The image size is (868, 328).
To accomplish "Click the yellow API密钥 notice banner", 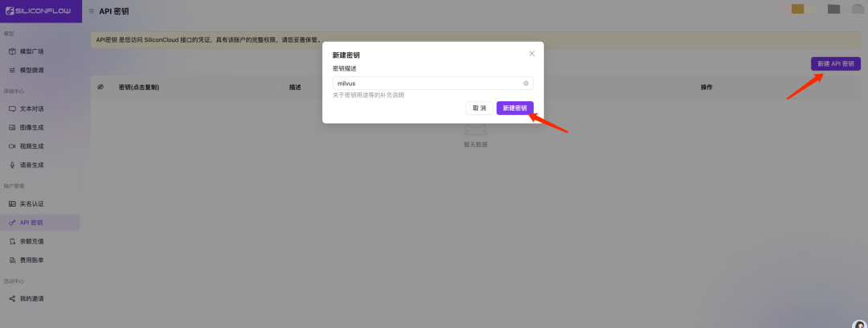I will coord(477,40).
